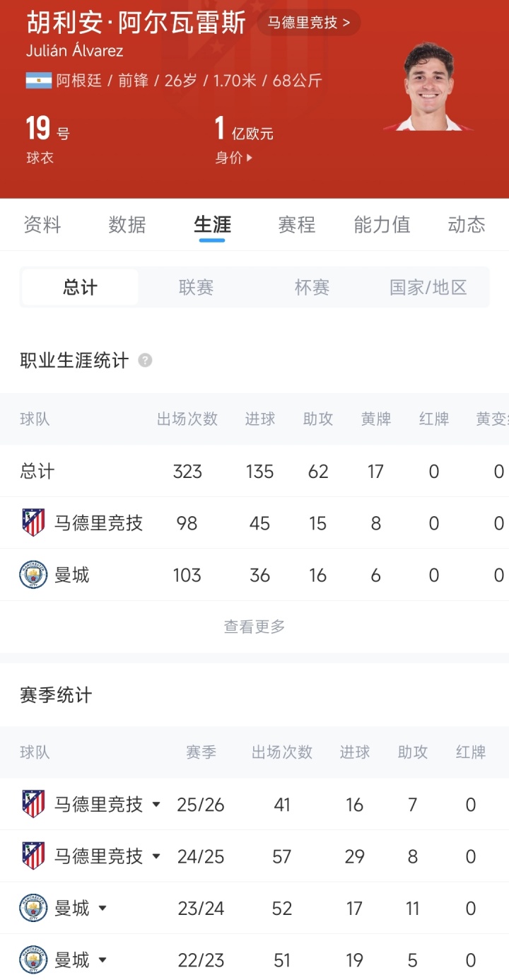
Task: Expand 马德里竞技 25/26 season dropdown arrow
Action: 156,805
